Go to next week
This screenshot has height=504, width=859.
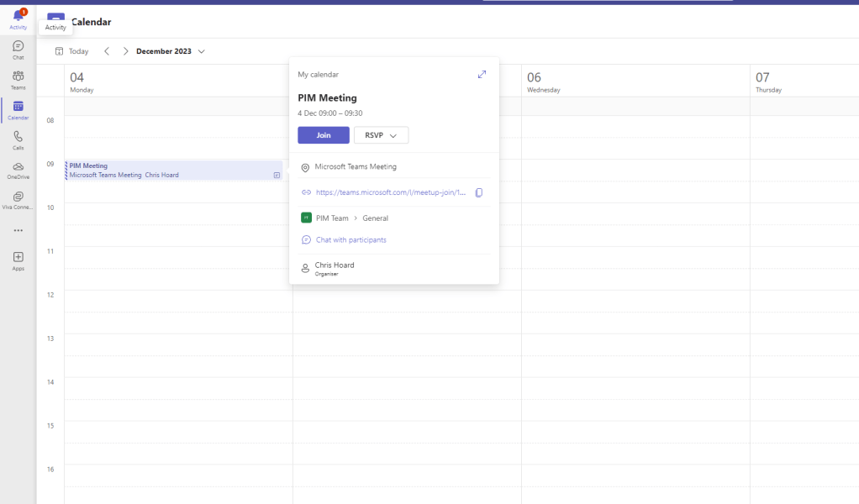coord(126,51)
